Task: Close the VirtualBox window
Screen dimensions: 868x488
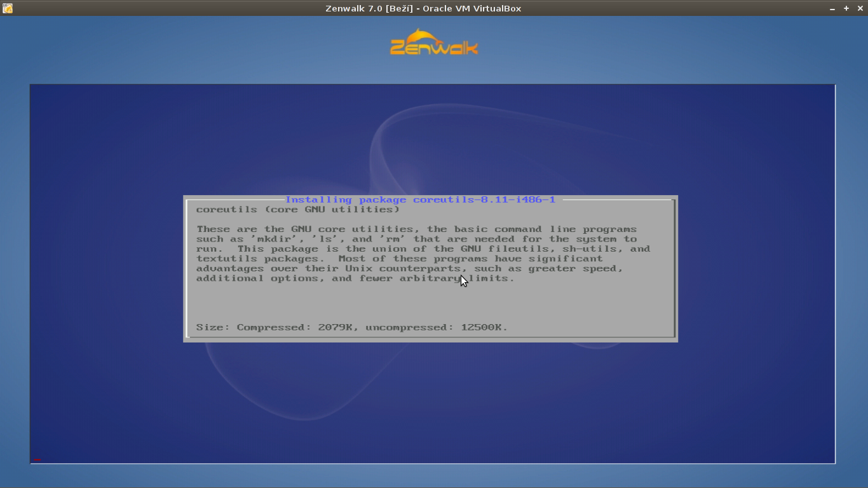Action: 860,8
